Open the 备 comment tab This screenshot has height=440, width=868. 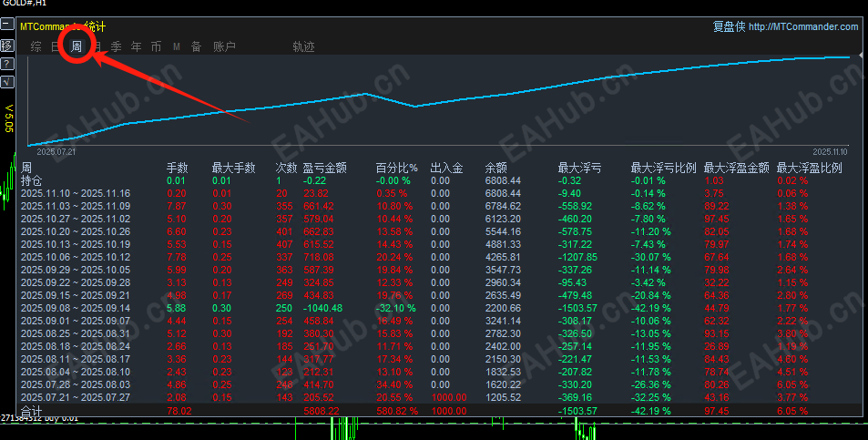[196, 46]
